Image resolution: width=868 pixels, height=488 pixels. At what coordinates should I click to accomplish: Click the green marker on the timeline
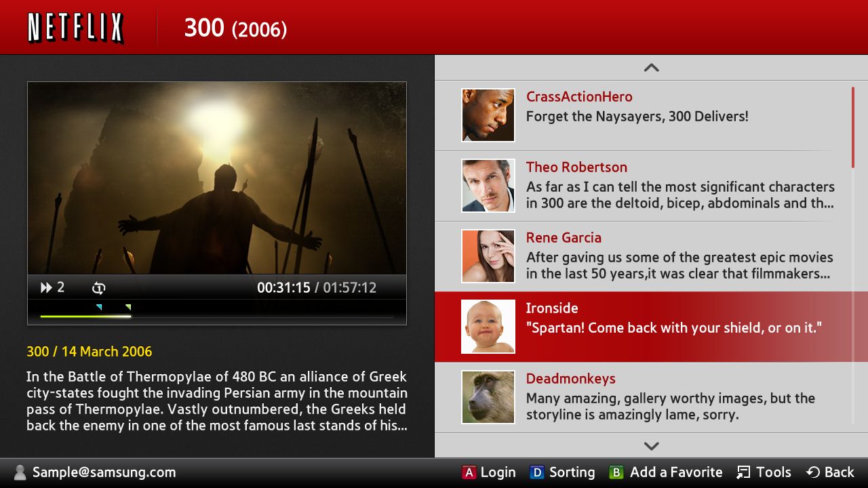(128, 307)
